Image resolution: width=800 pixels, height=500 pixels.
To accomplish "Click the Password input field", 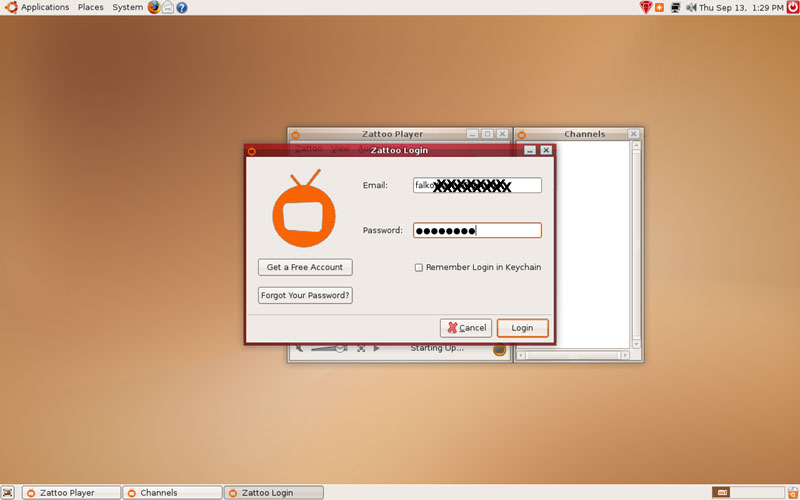I will click(477, 230).
